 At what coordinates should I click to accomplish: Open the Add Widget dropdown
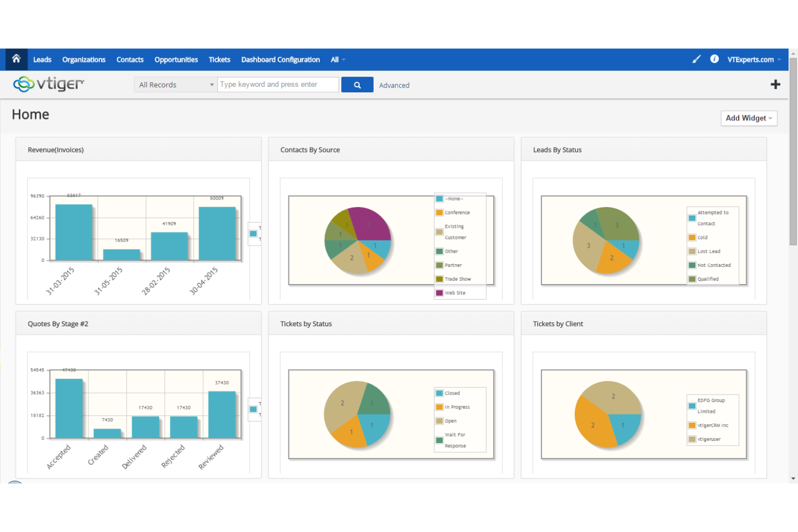(x=749, y=118)
